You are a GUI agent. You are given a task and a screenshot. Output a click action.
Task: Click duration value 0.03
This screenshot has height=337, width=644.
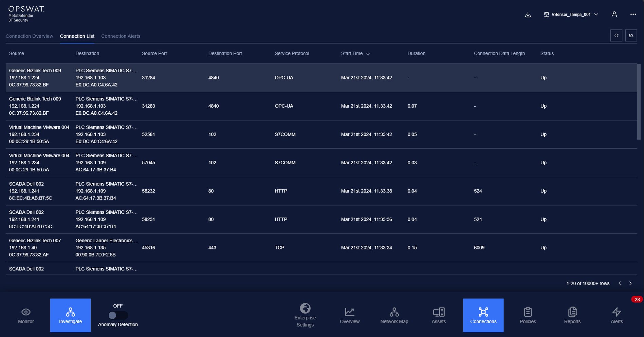click(x=412, y=163)
